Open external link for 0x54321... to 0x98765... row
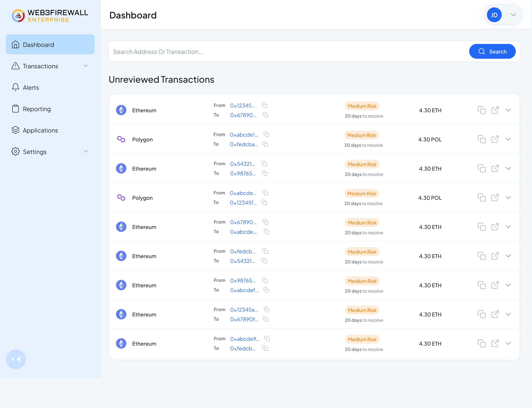The height and width of the screenshot is (408, 532). [495, 168]
